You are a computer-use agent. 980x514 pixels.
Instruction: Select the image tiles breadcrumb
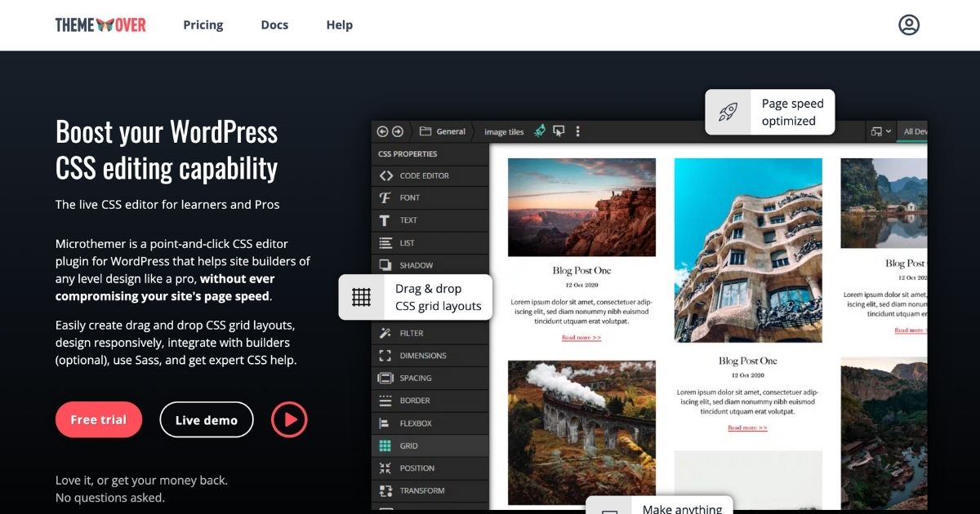(x=504, y=132)
